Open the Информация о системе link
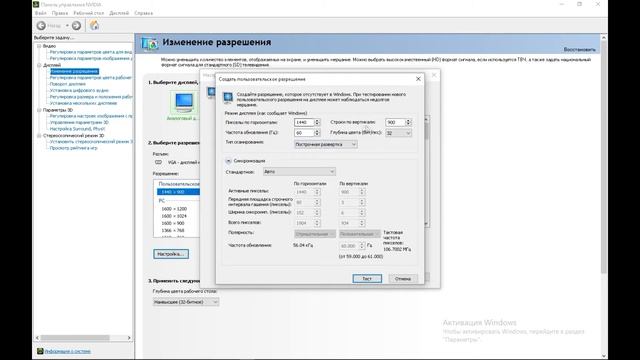The width and height of the screenshot is (640, 360). (x=68, y=351)
